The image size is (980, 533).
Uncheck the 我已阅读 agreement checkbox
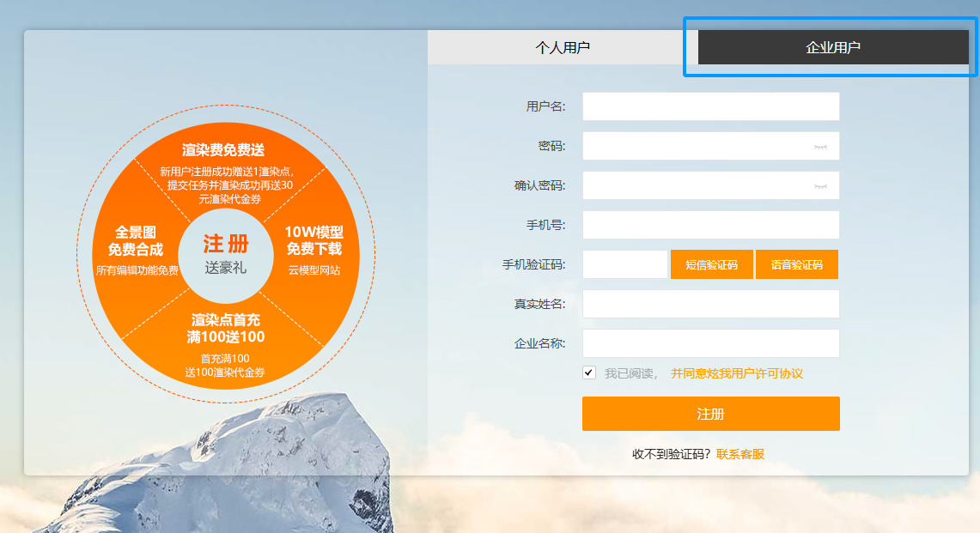point(588,372)
